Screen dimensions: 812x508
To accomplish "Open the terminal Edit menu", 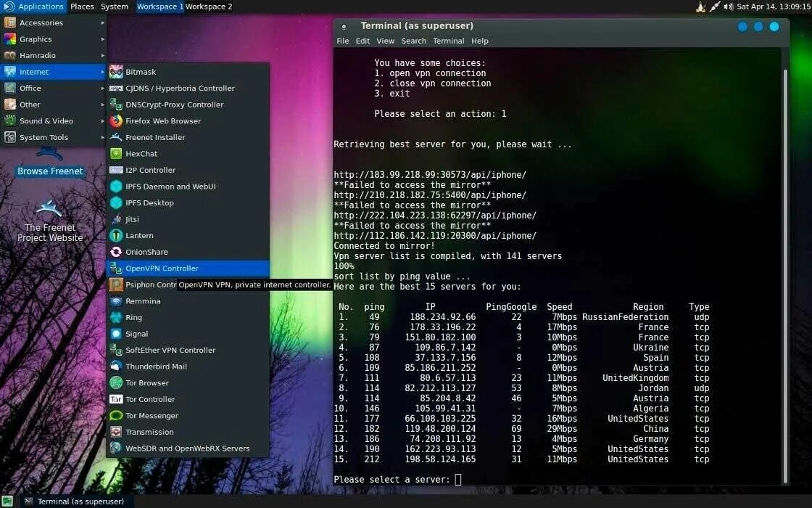I will [362, 41].
